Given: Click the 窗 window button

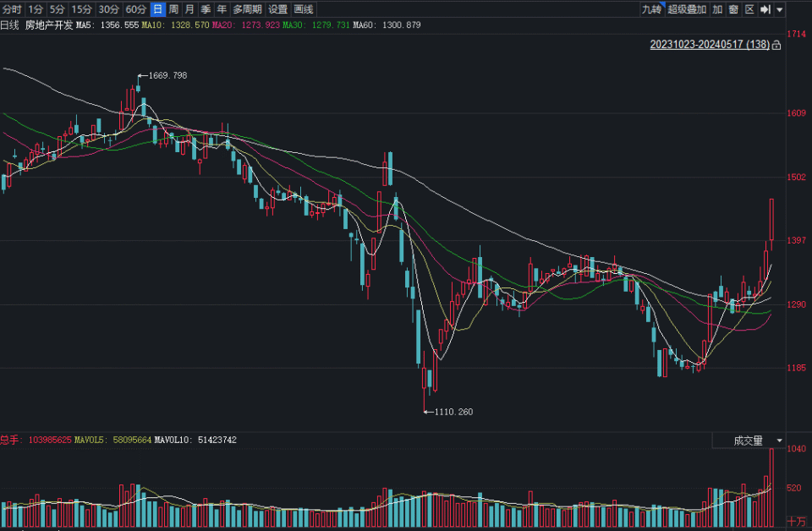Looking at the screenshot, I should 733,9.
